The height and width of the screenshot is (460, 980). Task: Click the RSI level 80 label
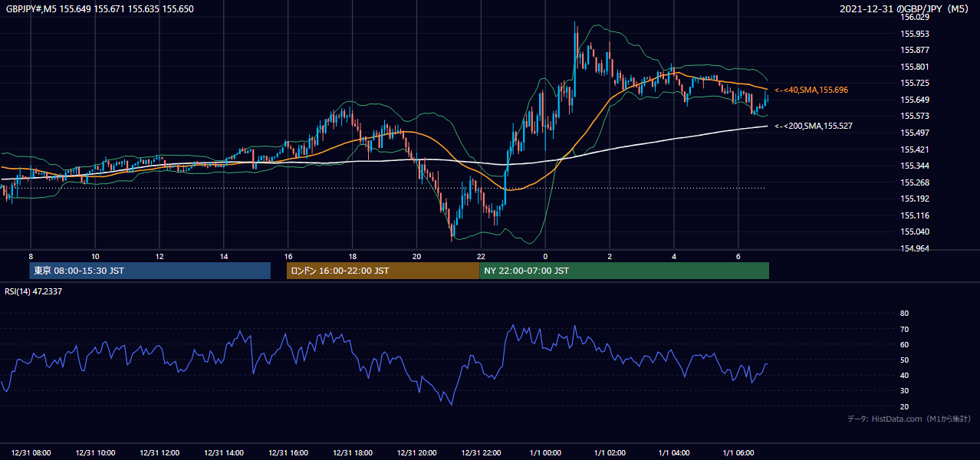(x=904, y=314)
